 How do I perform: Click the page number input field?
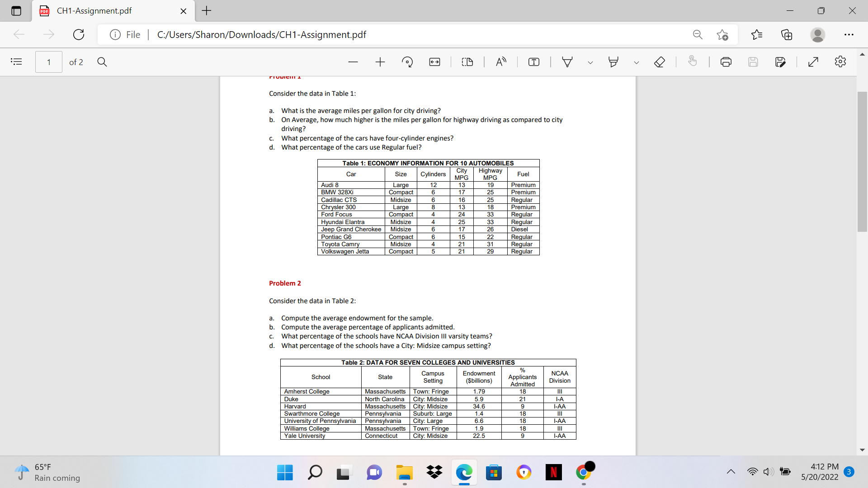point(48,62)
